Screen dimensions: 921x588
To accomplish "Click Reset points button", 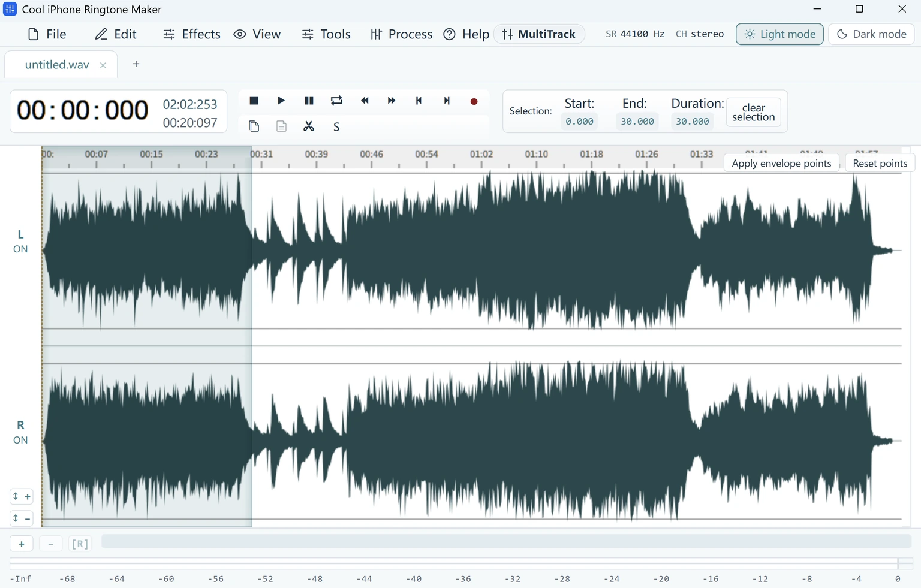I will coord(880,163).
